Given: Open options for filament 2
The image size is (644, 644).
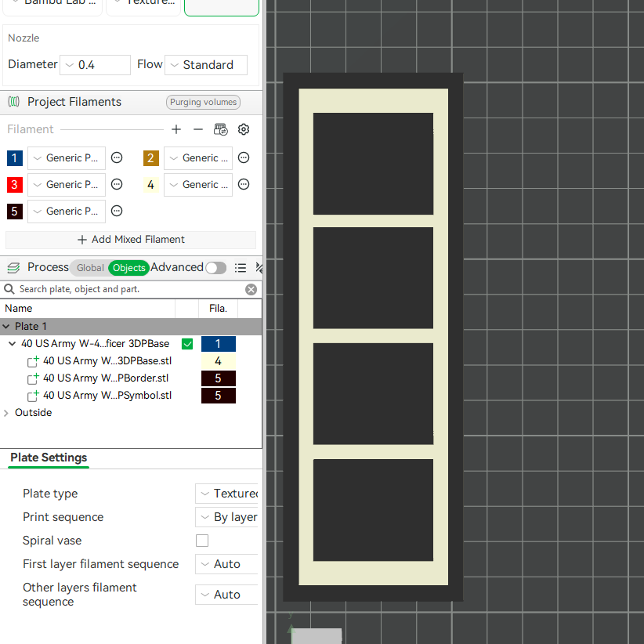Looking at the screenshot, I should coord(244,157).
